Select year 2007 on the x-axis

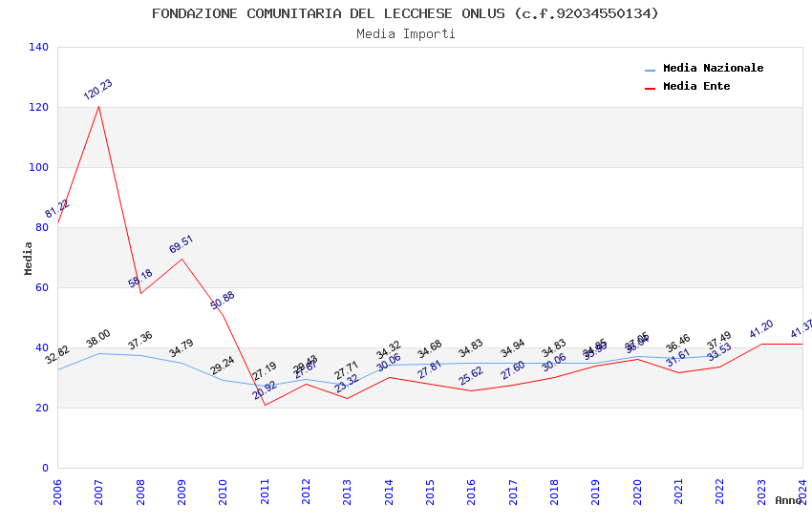pos(98,492)
